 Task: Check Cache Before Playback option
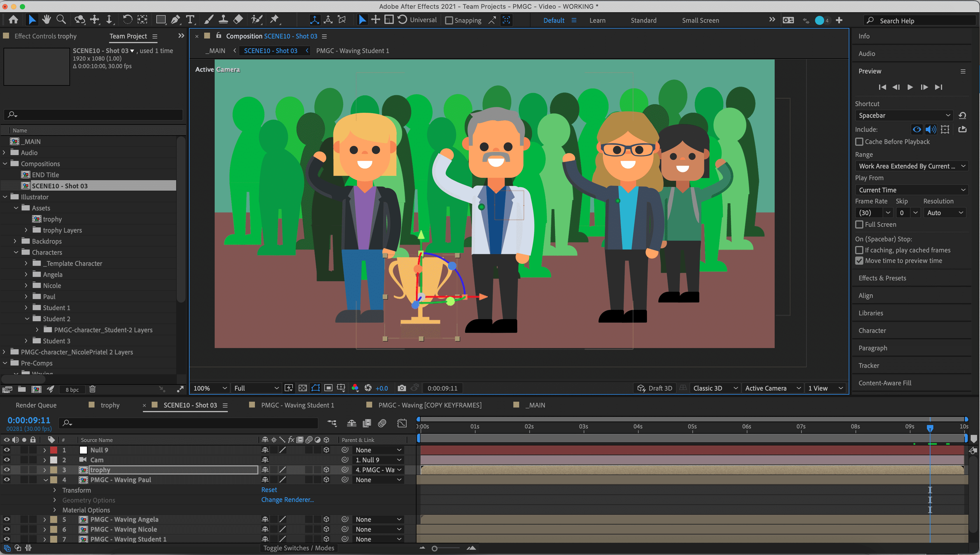pyautogui.click(x=859, y=142)
